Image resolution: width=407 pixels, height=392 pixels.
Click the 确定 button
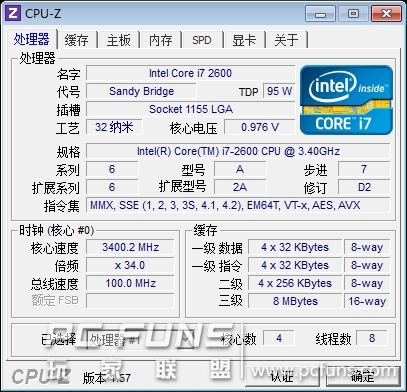[x=363, y=376]
